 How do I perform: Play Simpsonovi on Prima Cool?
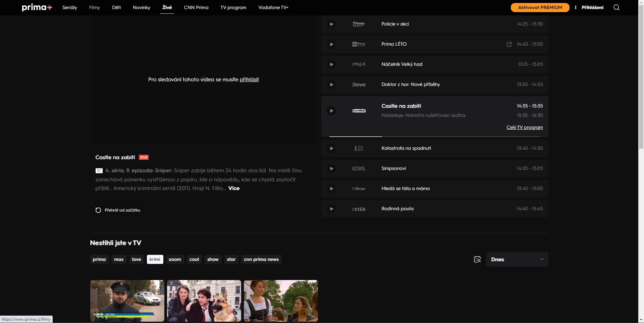pyautogui.click(x=332, y=169)
